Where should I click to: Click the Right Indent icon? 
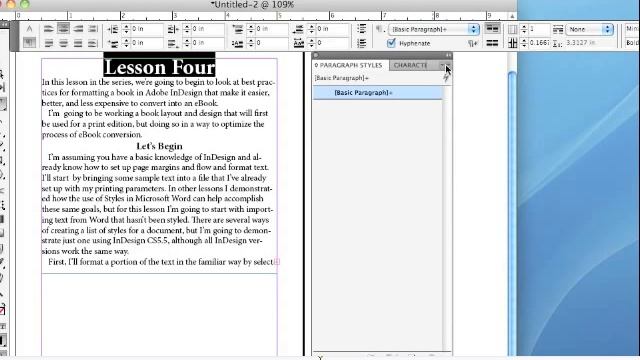pos(173,29)
